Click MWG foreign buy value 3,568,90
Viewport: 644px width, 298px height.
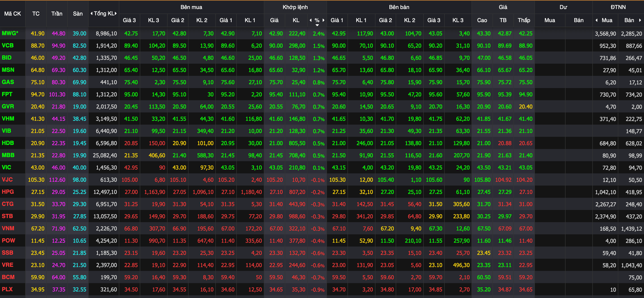point(605,34)
